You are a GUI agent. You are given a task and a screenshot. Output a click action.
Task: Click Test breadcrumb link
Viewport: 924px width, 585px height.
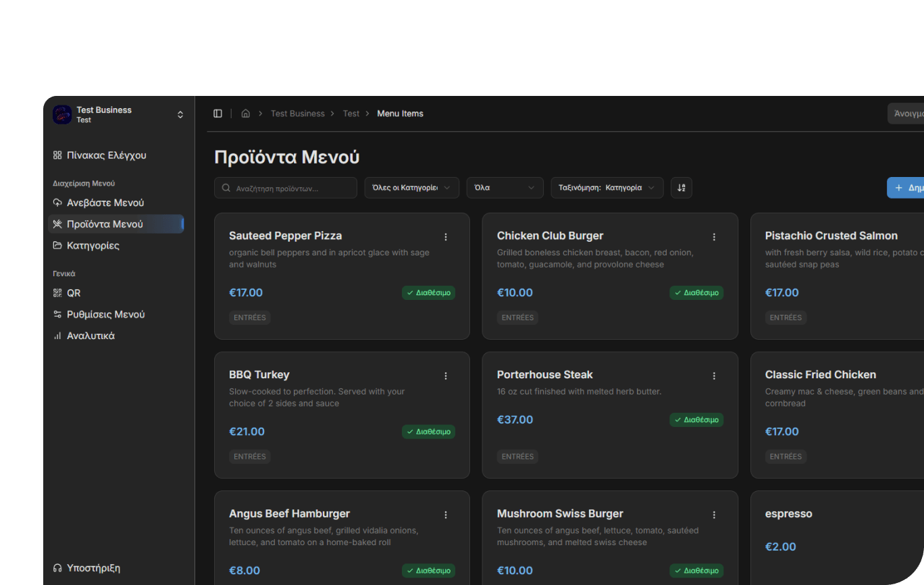(x=351, y=113)
